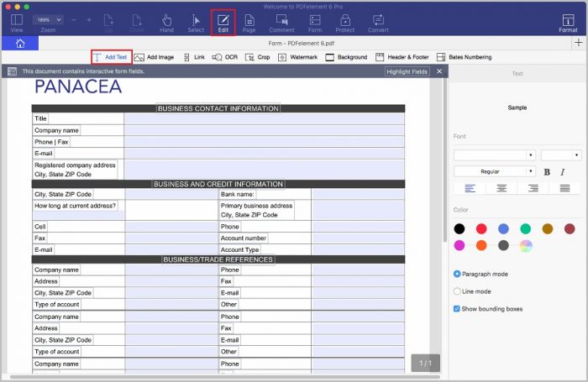Choose Add Text tool
The height and width of the screenshot is (382, 588).
(x=111, y=57)
